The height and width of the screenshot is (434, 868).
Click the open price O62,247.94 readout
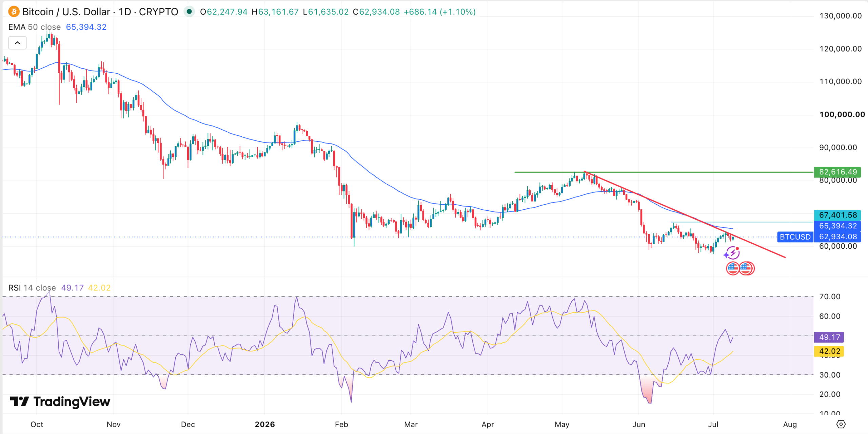[224, 12]
